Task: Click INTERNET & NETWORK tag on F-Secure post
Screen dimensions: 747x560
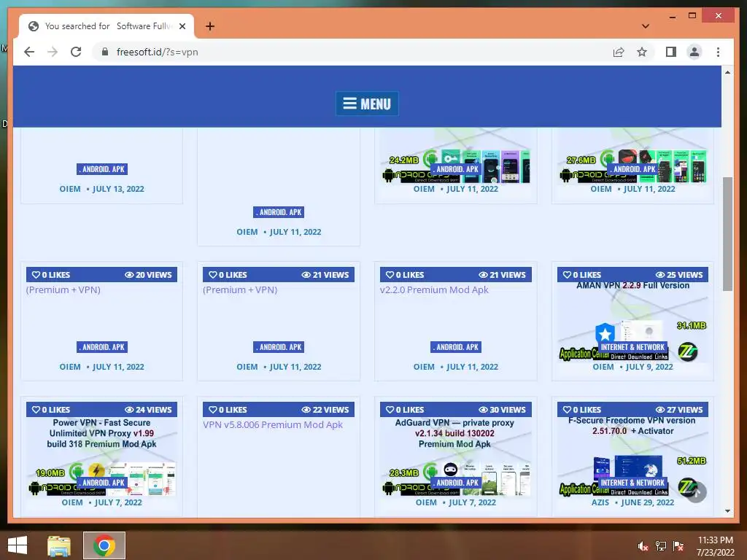Action: point(632,483)
